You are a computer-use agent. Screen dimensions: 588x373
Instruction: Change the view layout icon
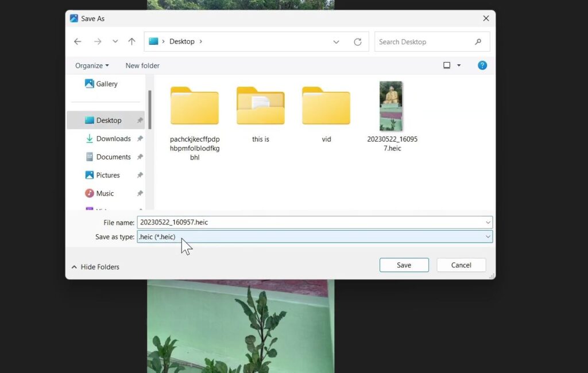point(447,65)
